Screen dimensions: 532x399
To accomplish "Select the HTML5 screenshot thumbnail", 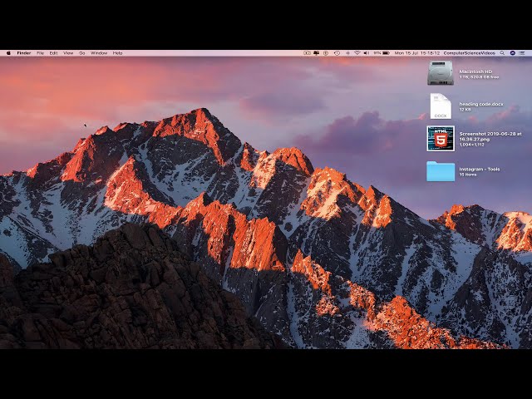I will tap(441, 139).
